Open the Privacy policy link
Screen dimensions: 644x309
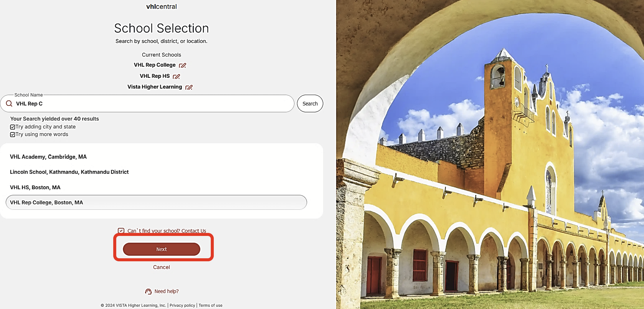pyautogui.click(x=182, y=305)
